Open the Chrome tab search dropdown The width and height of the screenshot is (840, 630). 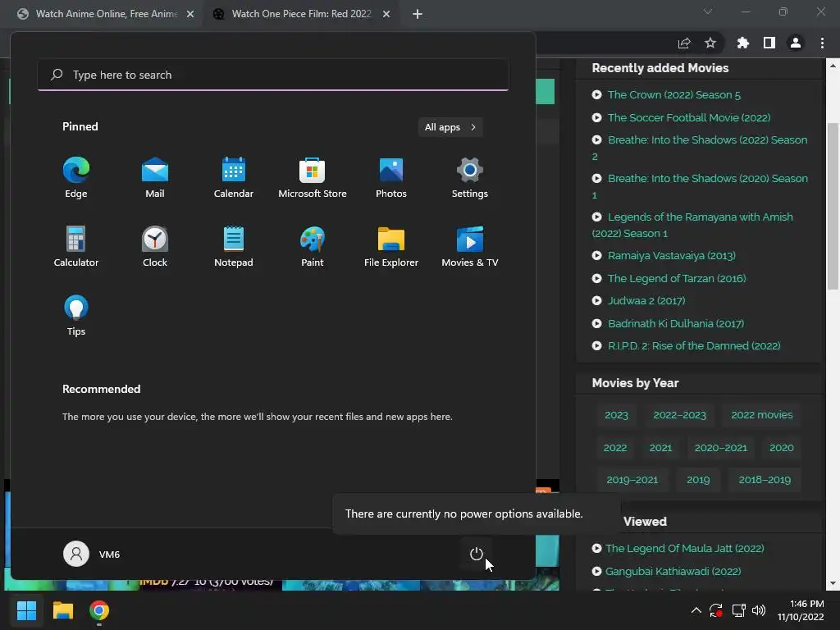click(708, 11)
